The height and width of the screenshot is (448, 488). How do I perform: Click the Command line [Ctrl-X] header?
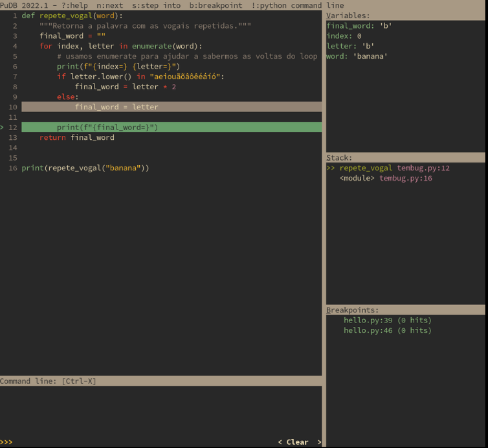(x=48, y=381)
